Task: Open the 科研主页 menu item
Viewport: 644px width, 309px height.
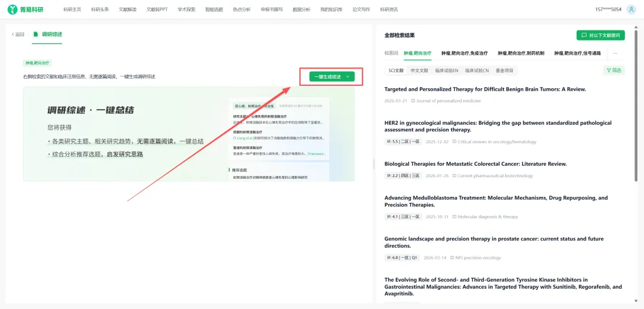Action: coord(72,10)
